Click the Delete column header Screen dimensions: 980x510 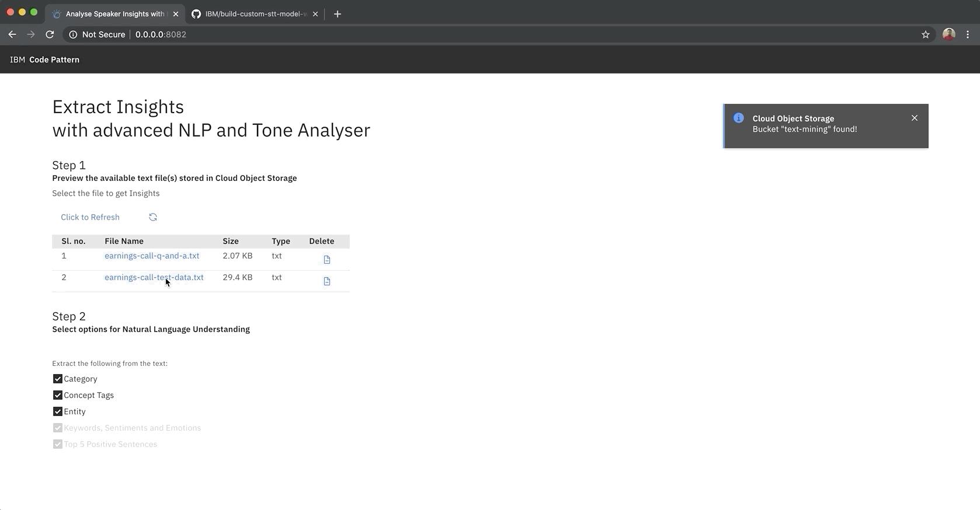tap(322, 241)
